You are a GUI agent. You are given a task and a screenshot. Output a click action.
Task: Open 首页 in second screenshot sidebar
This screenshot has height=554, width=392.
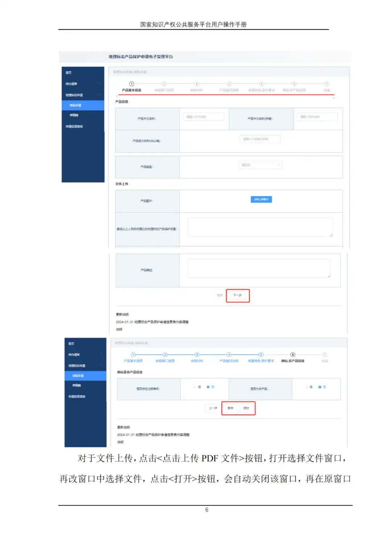click(x=72, y=344)
